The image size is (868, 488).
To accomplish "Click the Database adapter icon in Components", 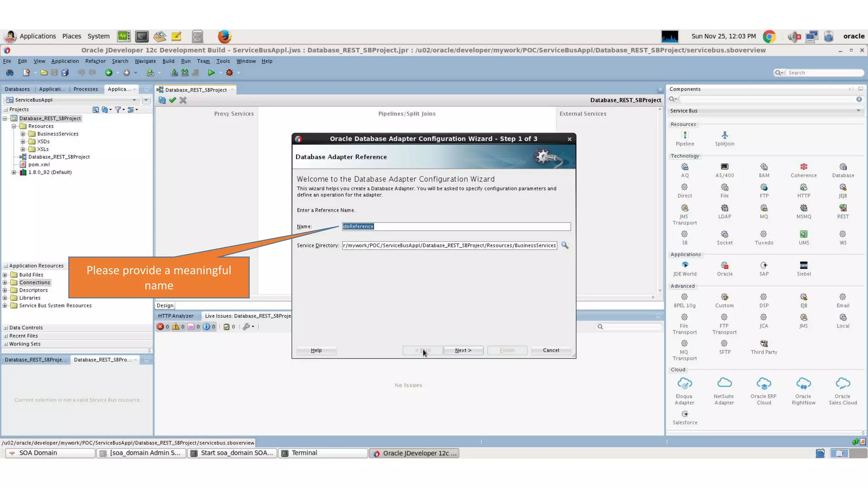I will pyautogui.click(x=843, y=167).
